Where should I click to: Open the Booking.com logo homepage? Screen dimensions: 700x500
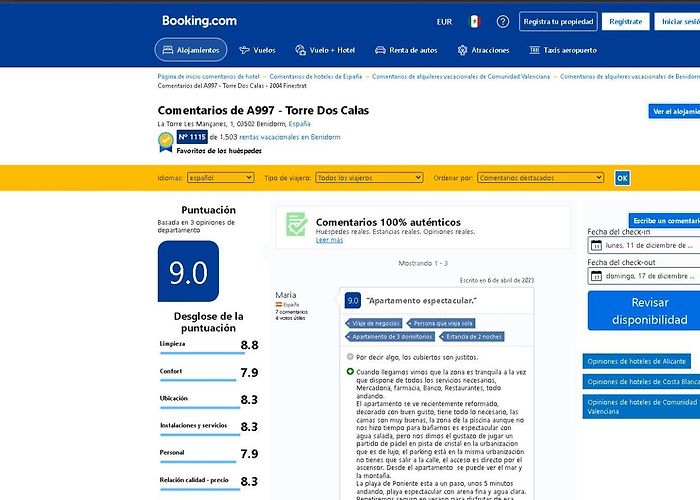(x=199, y=21)
